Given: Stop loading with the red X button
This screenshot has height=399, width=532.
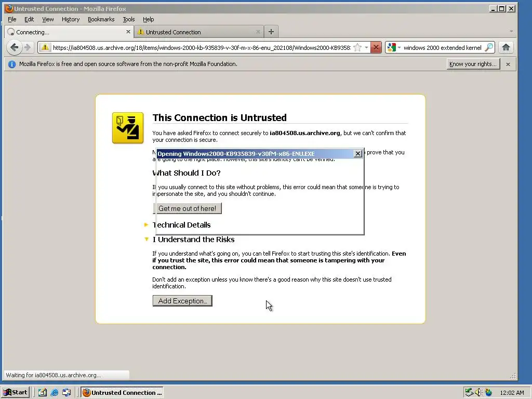Looking at the screenshot, I should [376, 47].
